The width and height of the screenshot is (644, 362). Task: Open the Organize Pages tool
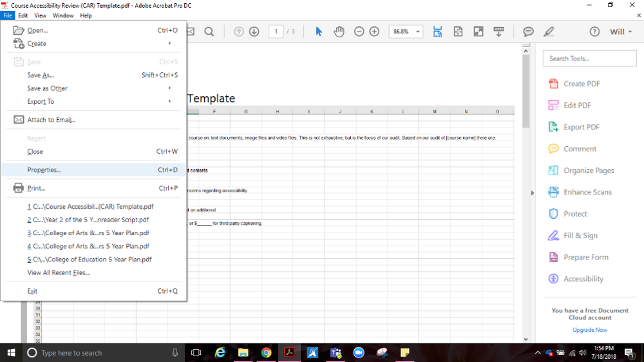click(x=581, y=171)
